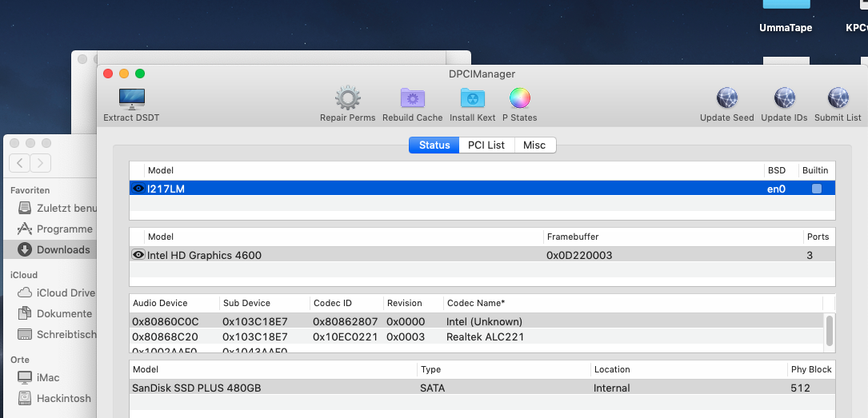Image resolution: width=868 pixels, height=418 pixels.
Task: Open the Install Kext tool
Action: click(472, 99)
